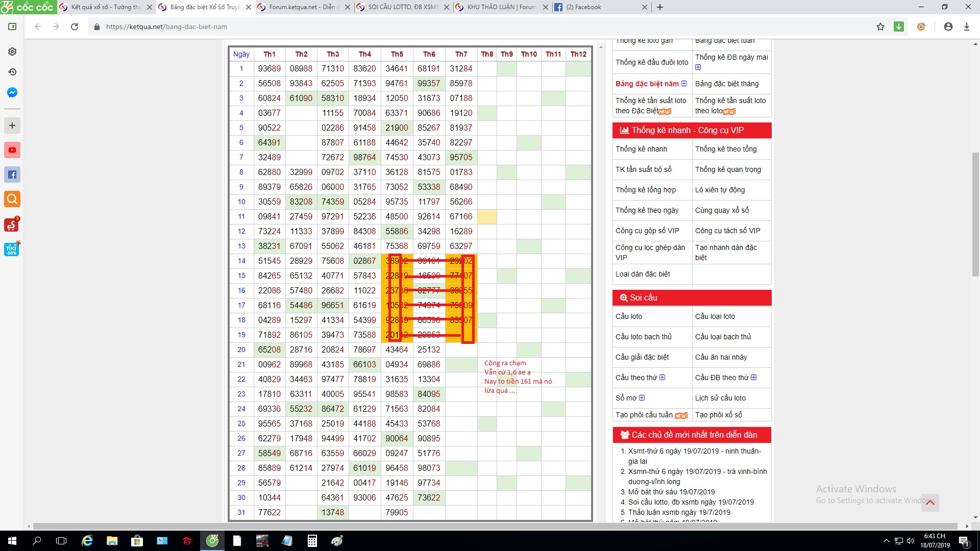Open Thống kê nhanh link
Image resolution: width=980 pixels, height=551 pixels.
click(x=641, y=149)
